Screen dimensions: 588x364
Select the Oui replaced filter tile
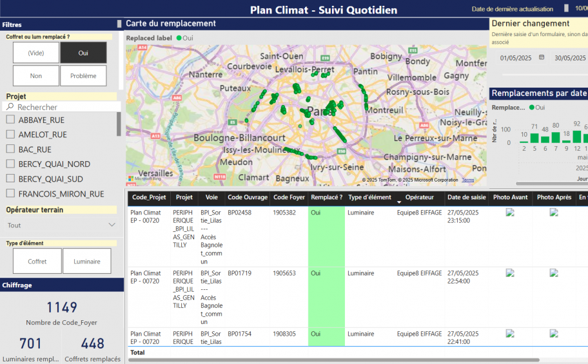pyautogui.click(x=83, y=53)
